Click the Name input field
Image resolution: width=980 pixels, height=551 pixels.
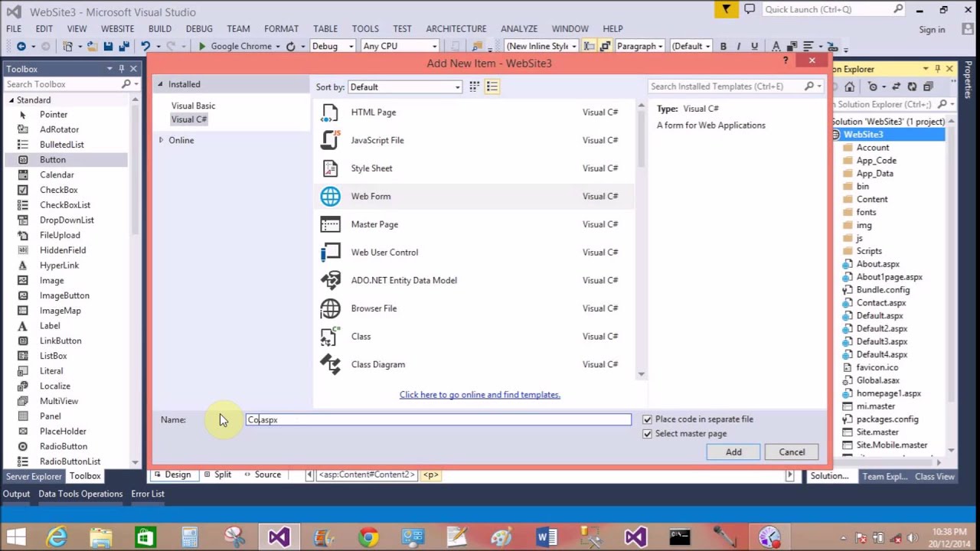[x=438, y=419]
